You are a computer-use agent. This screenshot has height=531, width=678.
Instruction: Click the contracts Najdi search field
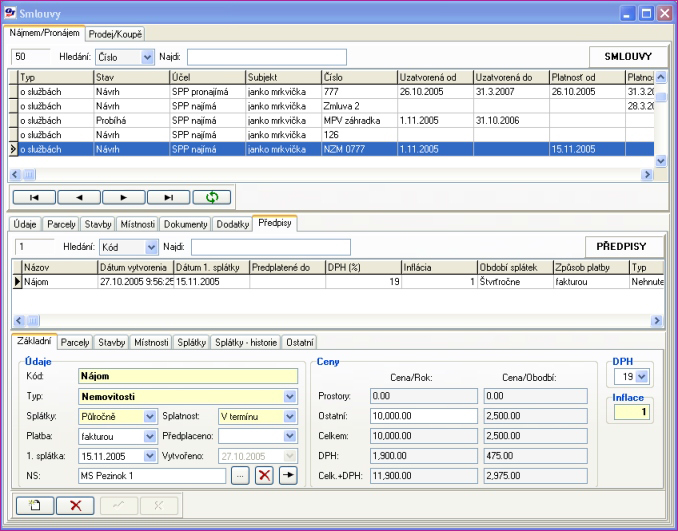click(x=267, y=57)
